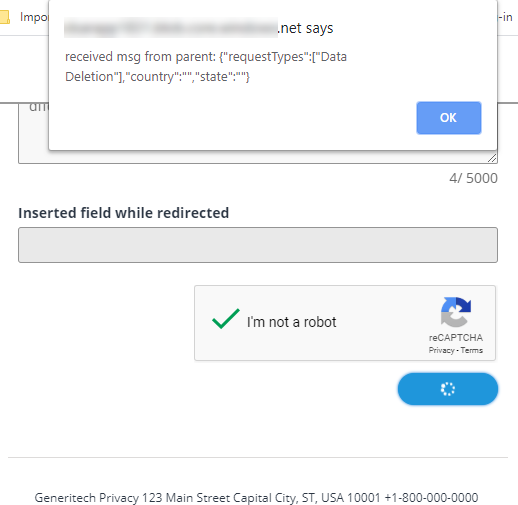Click the yellow bookmarks folder icon
Screen dimensions: 518x505
click(4, 17)
